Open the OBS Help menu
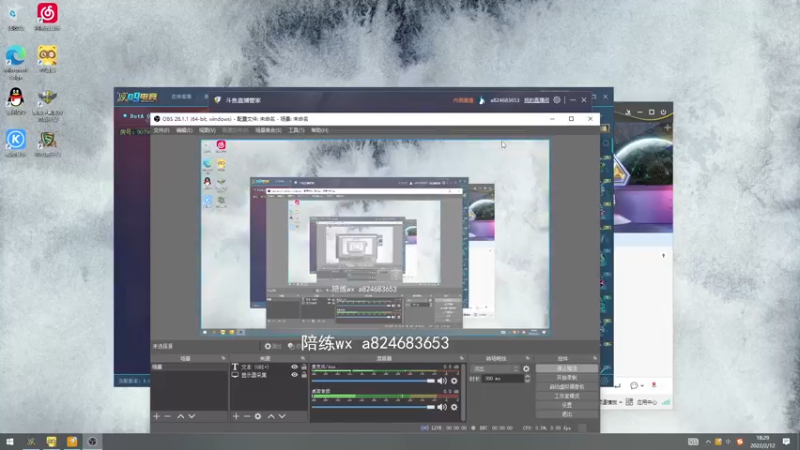This screenshot has height=450, width=800. click(x=319, y=131)
